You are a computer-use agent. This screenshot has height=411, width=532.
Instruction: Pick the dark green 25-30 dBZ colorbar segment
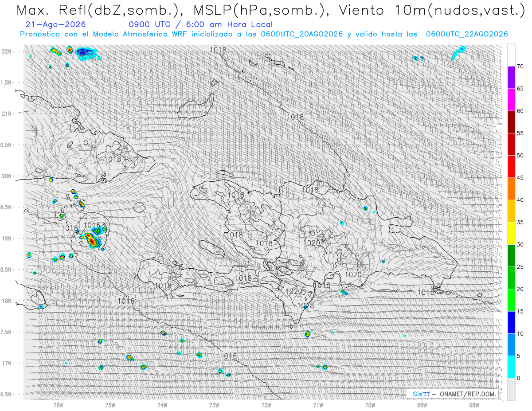(511, 255)
